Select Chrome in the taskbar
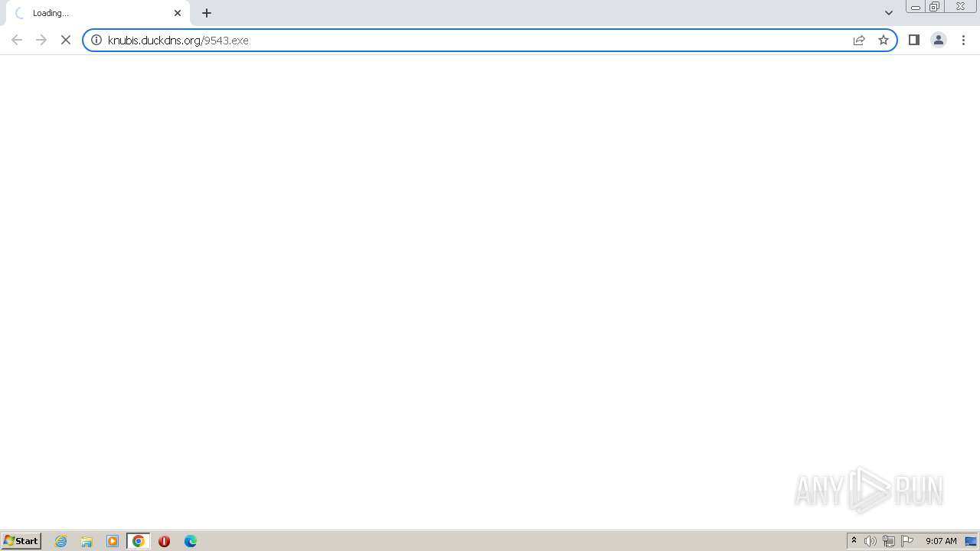This screenshot has height=551, width=980. [139, 541]
